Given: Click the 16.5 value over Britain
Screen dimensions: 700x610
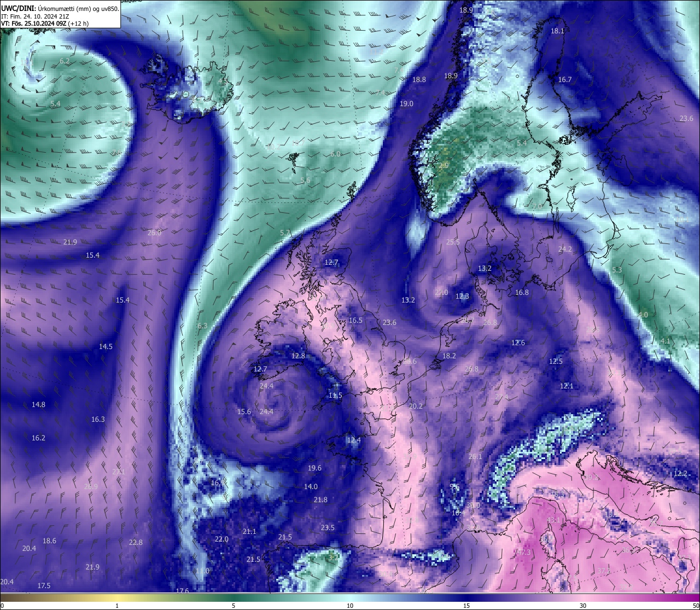Looking at the screenshot, I should 355,320.
